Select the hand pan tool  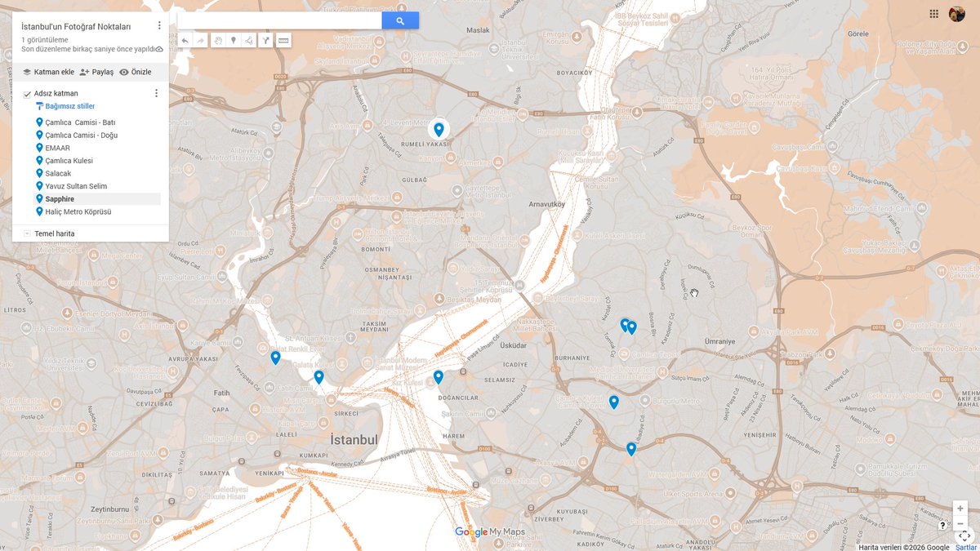coord(218,40)
